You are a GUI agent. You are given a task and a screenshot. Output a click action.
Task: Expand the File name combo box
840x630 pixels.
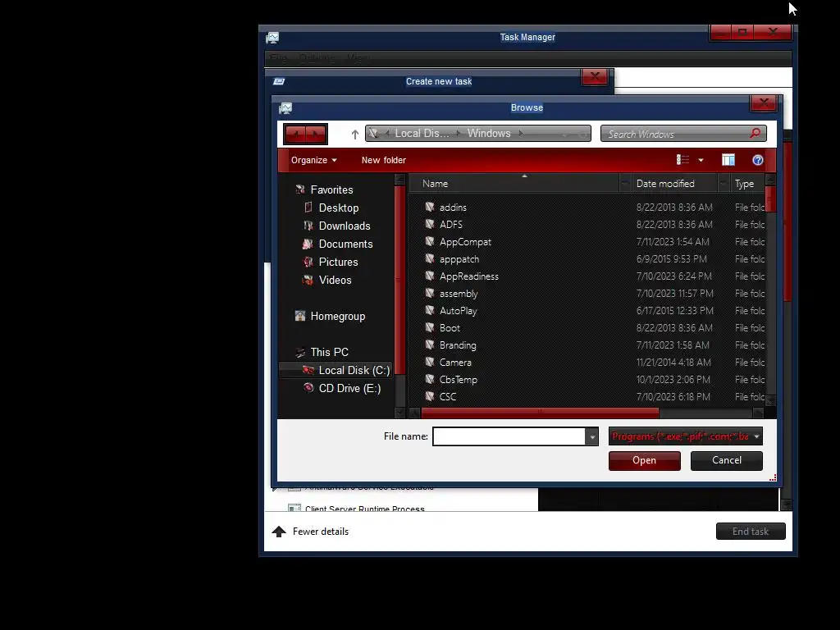click(592, 436)
